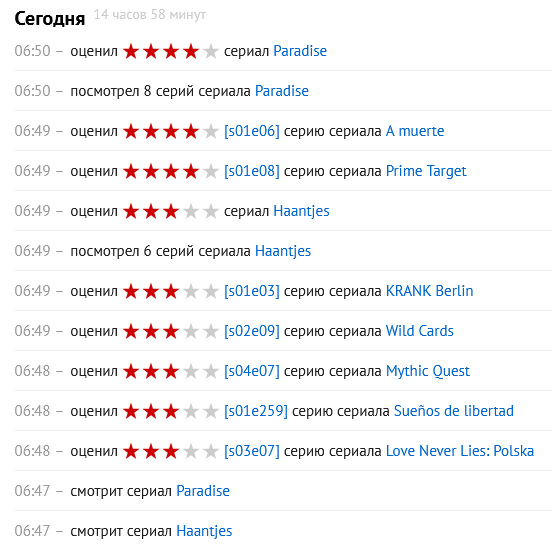Viewport: 552px width, 547px height.
Task: Open episode s01e06 of A muerte
Action: coord(252,131)
